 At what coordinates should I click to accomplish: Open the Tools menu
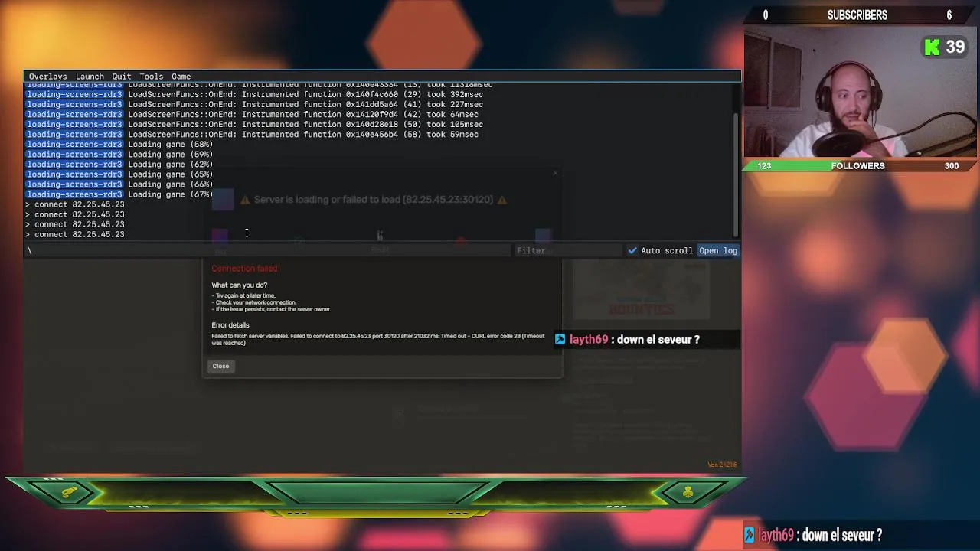151,77
